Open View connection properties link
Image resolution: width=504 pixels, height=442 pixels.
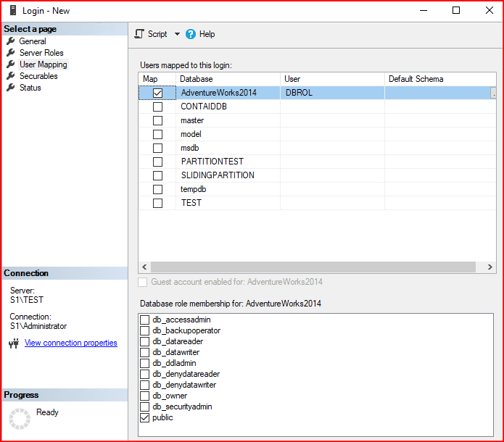pyautogui.click(x=70, y=343)
